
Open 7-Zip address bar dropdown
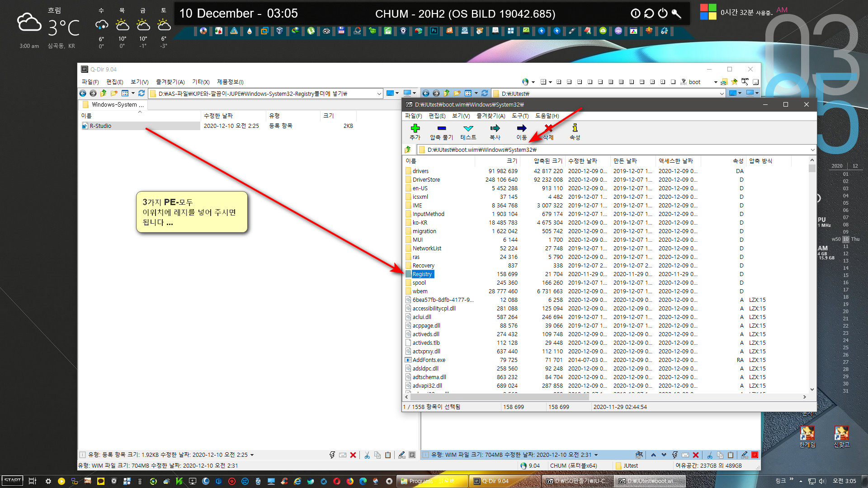(x=812, y=150)
